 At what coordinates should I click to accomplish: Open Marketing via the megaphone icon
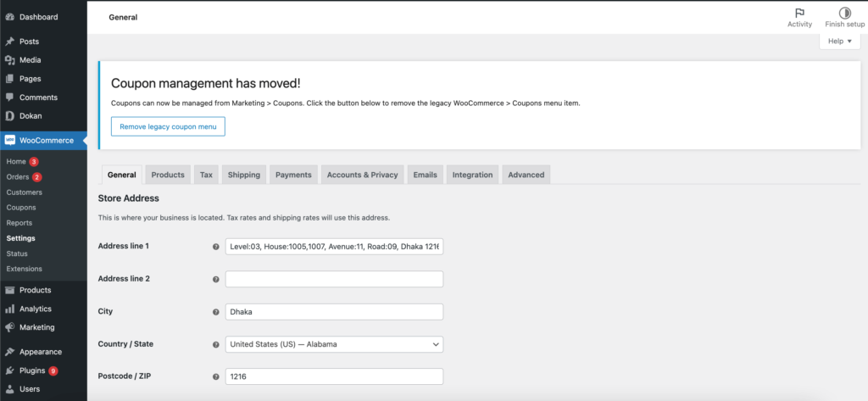9,327
